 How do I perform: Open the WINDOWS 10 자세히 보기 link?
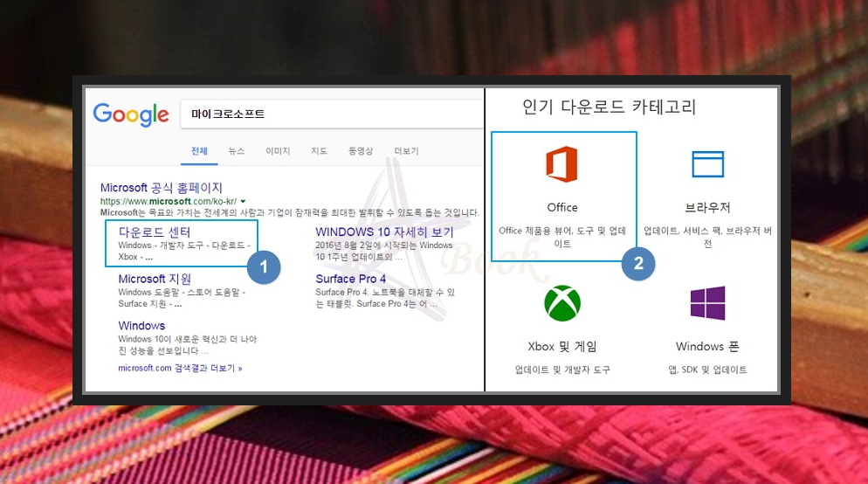pyautogui.click(x=384, y=232)
